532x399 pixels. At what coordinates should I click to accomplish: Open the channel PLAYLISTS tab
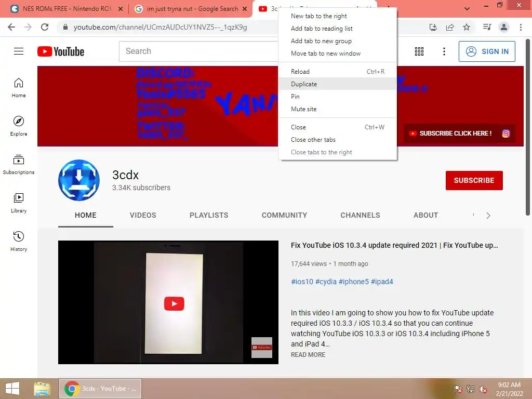pyautogui.click(x=209, y=215)
